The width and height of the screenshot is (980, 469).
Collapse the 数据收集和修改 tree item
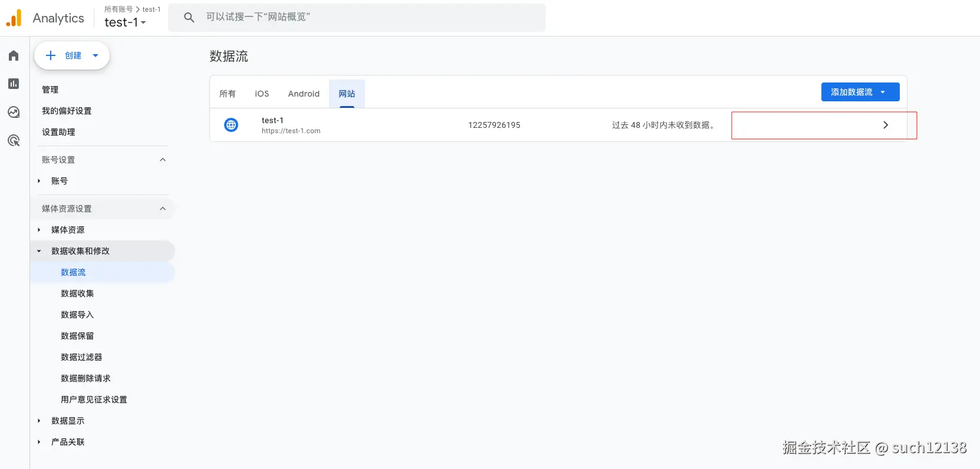coord(39,251)
